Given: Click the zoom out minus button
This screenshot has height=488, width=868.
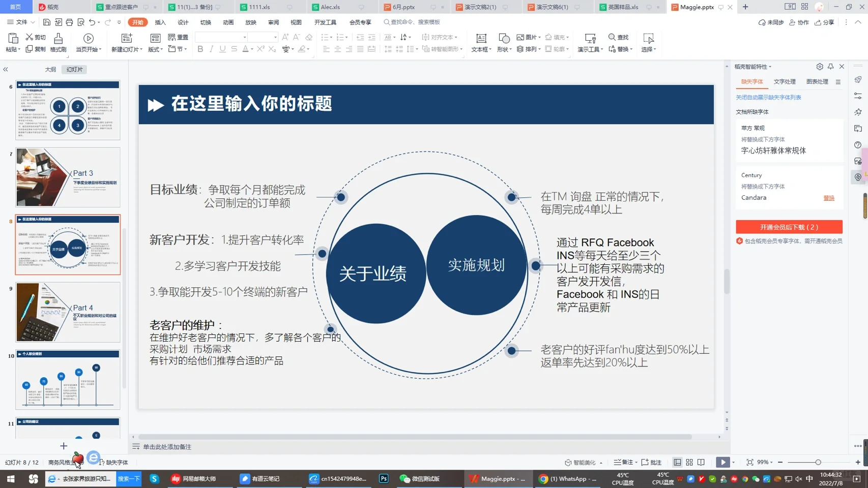Looking at the screenshot, I should pyautogui.click(x=780, y=462).
